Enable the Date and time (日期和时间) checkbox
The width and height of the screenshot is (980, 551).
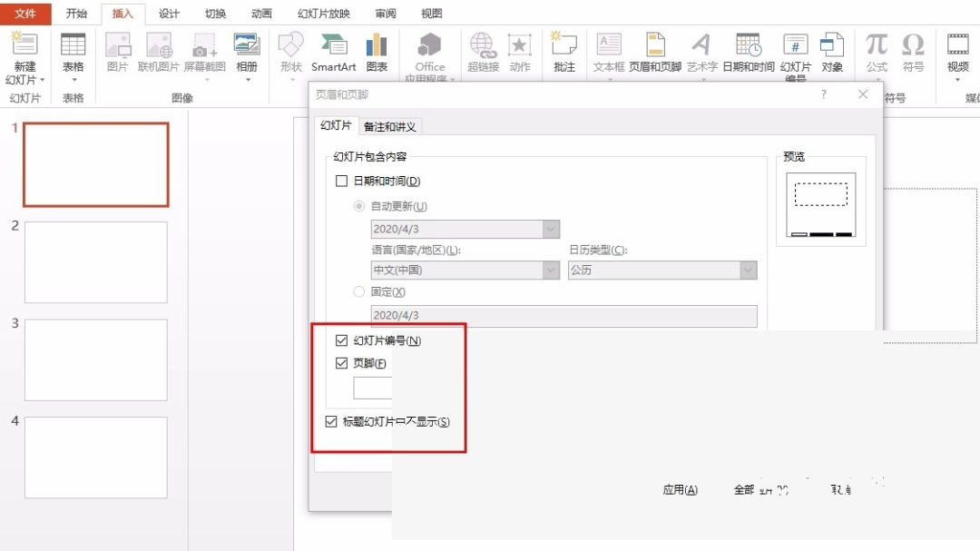[341, 181]
